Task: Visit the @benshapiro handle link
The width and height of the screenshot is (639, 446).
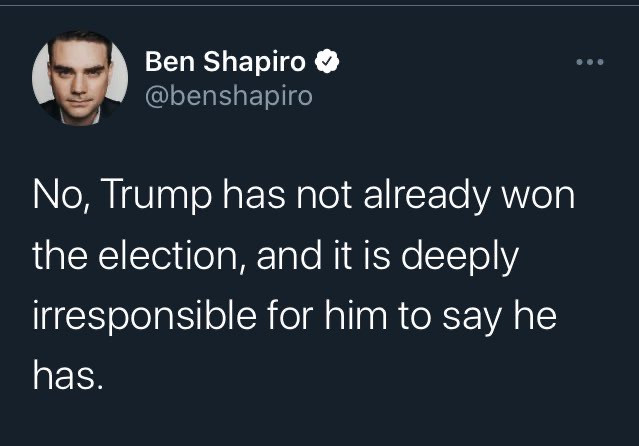Action: pos(229,96)
